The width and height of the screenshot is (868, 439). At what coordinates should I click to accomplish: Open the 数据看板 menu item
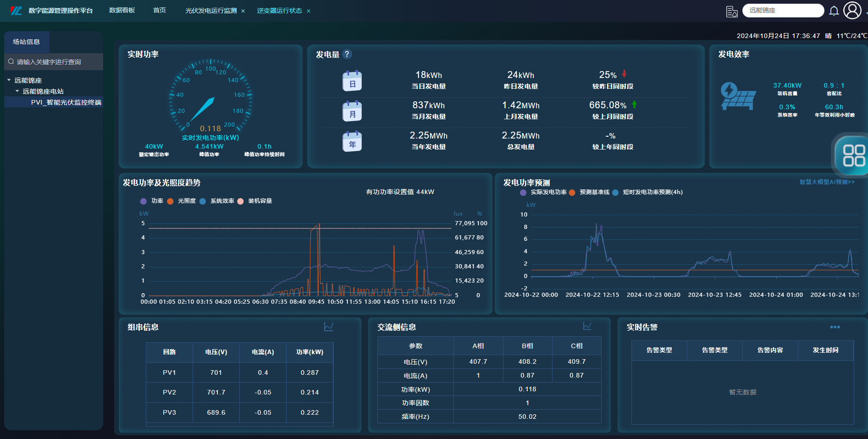pyautogui.click(x=122, y=11)
